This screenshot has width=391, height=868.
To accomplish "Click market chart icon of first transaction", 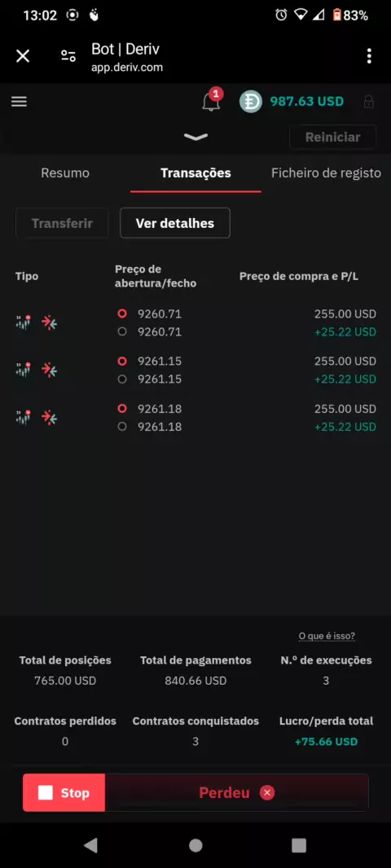I will click(x=24, y=322).
